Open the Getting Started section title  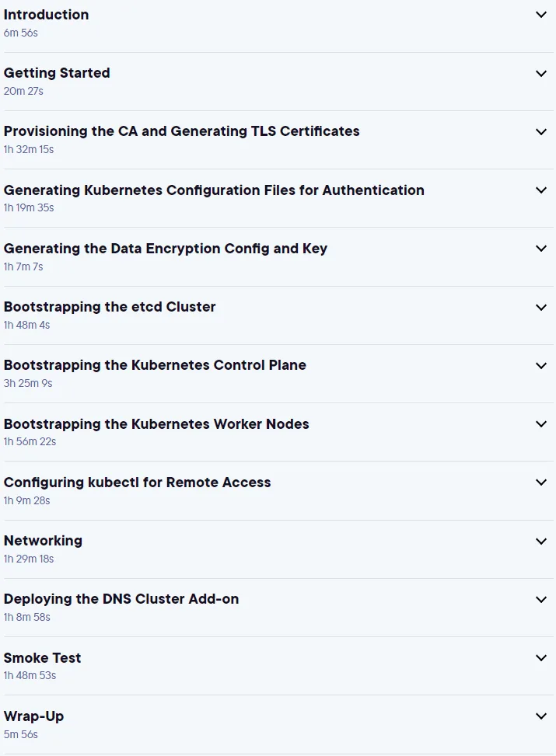coord(57,73)
